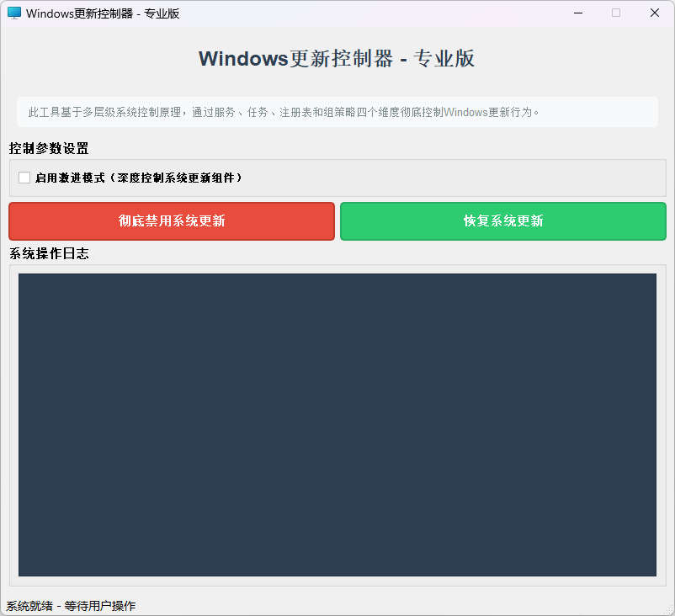Click the 控制参数设置 section label
Image resolution: width=675 pixels, height=616 pixels.
49,148
